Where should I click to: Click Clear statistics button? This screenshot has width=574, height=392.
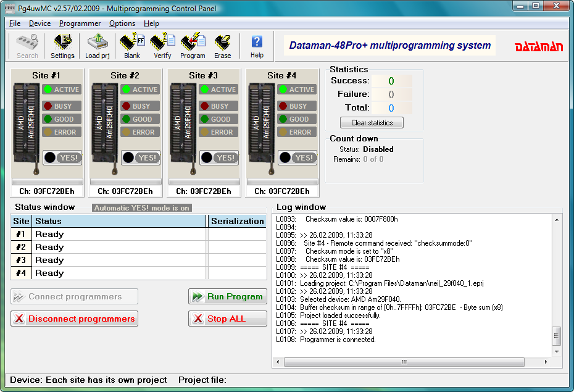372,123
